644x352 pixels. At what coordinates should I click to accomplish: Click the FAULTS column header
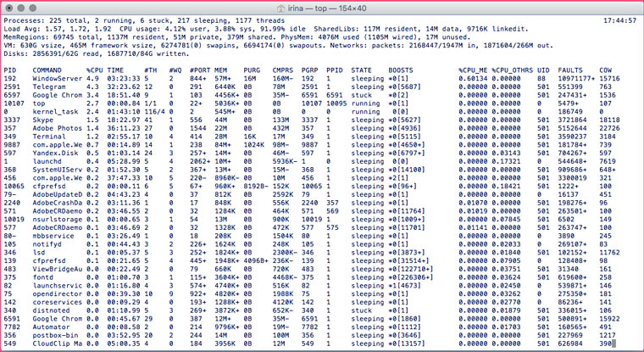(x=570, y=70)
